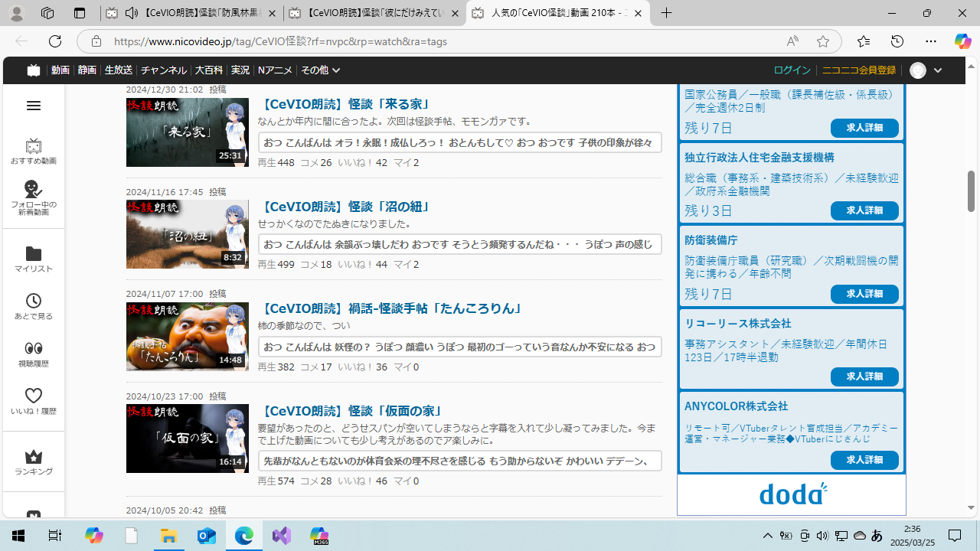This screenshot has width=980, height=551.
Task: Click the Niconico TV logo icon
Action: [x=33, y=70]
